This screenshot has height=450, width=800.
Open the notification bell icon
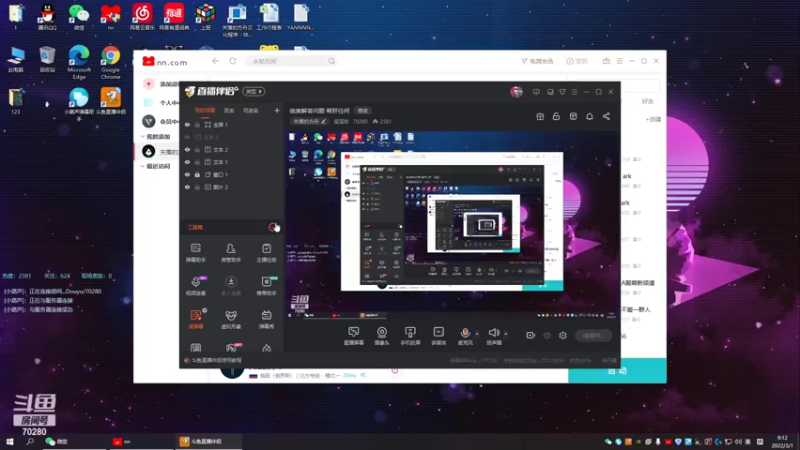589,116
